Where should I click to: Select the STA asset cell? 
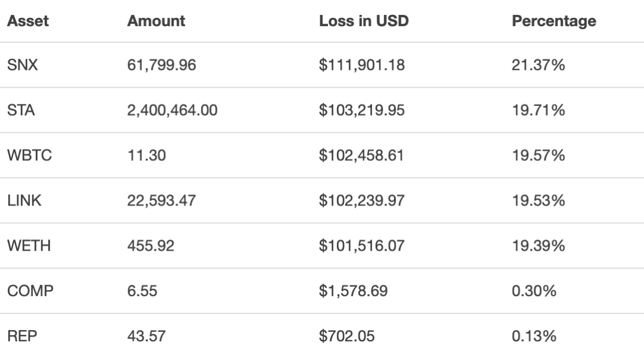(21, 110)
